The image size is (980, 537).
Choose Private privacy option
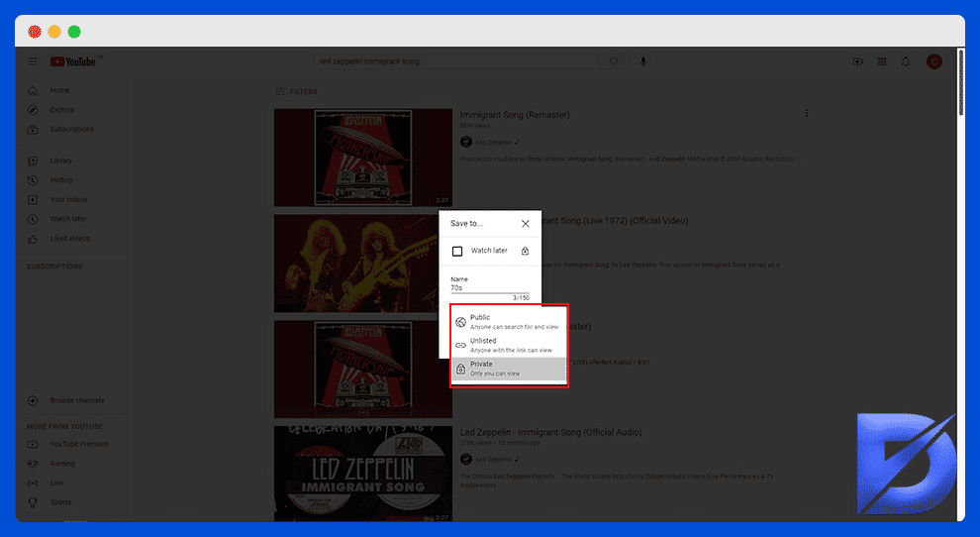[x=509, y=369]
